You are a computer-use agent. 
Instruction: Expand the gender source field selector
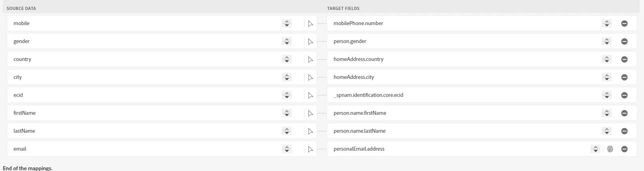click(286, 41)
